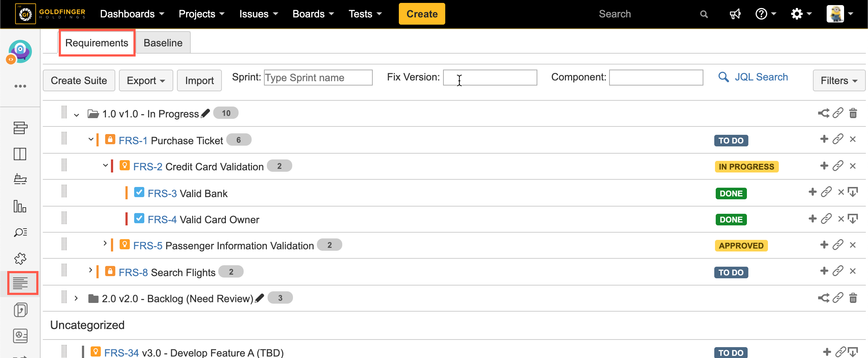Remove FRS-5 using its X icon

click(x=853, y=245)
